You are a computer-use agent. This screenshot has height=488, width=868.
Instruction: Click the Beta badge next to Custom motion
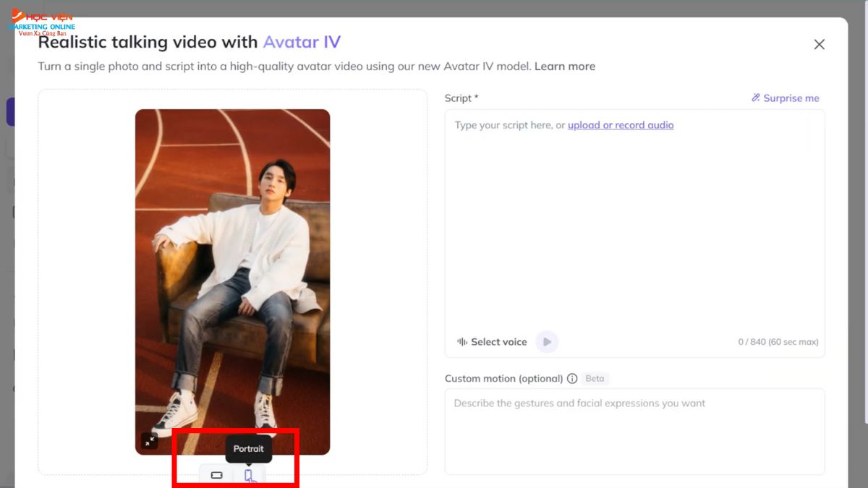point(595,379)
